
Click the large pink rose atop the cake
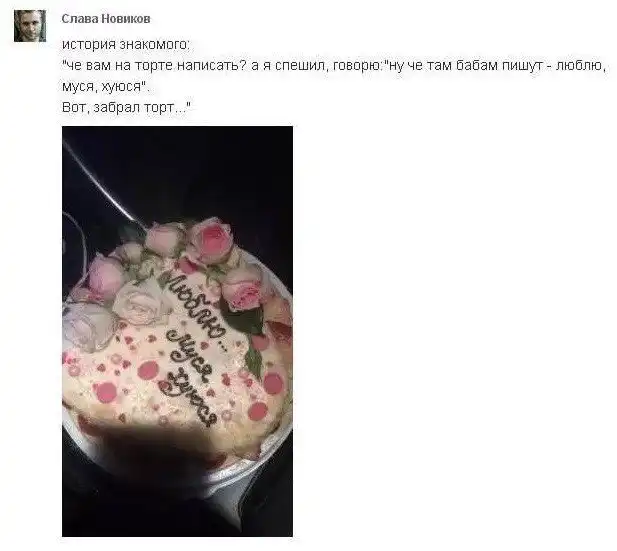(x=210, y=238)
